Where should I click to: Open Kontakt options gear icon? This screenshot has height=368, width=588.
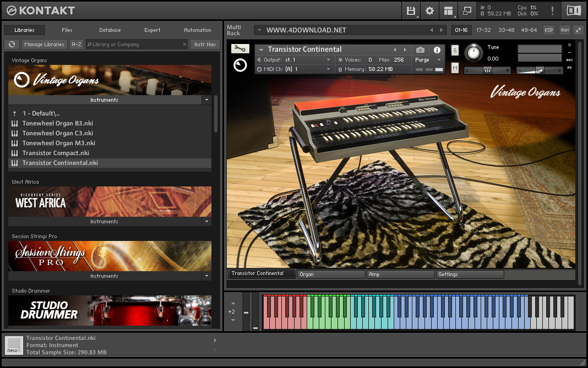[x=429, y=11]
